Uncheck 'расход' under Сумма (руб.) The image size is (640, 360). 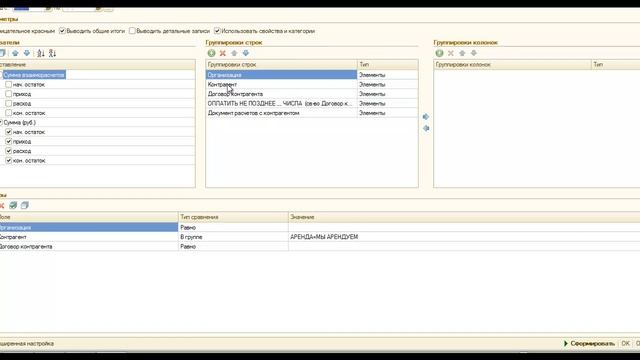pyautogui.click(x=9, y=151)
